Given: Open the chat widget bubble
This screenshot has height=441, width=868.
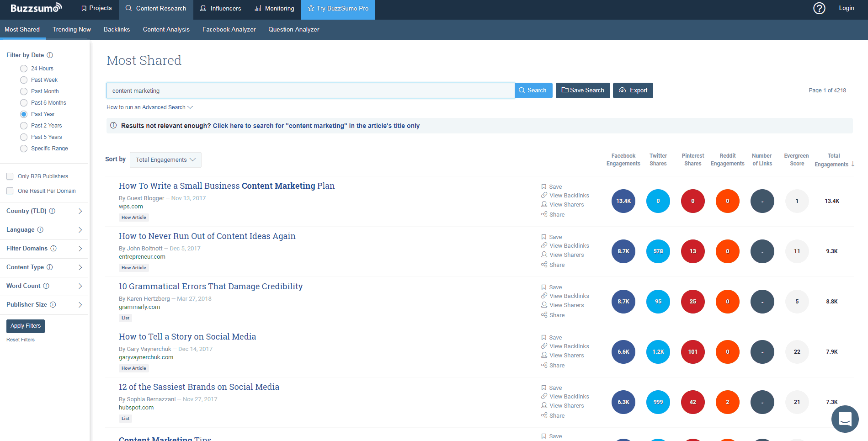Looking at the screenshot, I should click(x=845, y=419).
